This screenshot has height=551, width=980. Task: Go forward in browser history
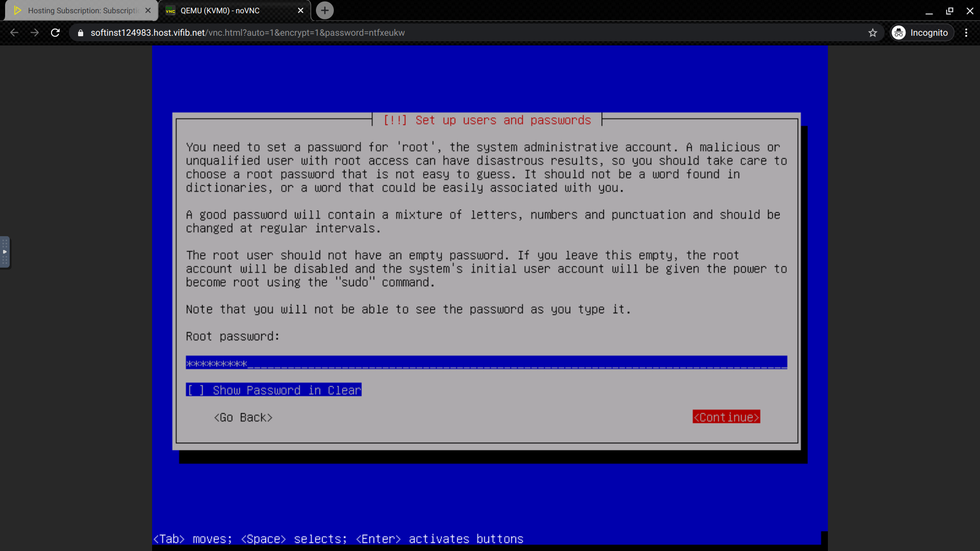[x=35, y=33]
